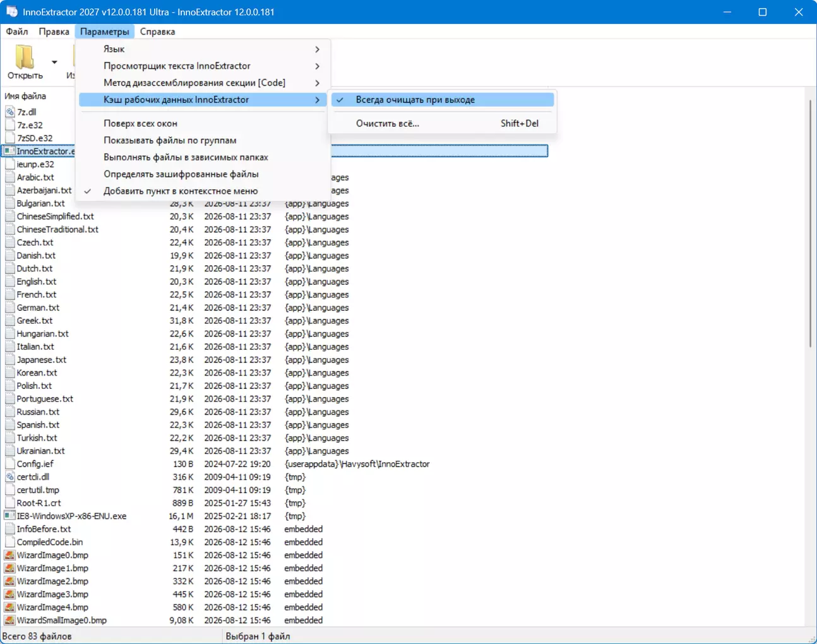Click the WizardImage0.bmp image icon
817x644 pixels.
pos(9,555)
